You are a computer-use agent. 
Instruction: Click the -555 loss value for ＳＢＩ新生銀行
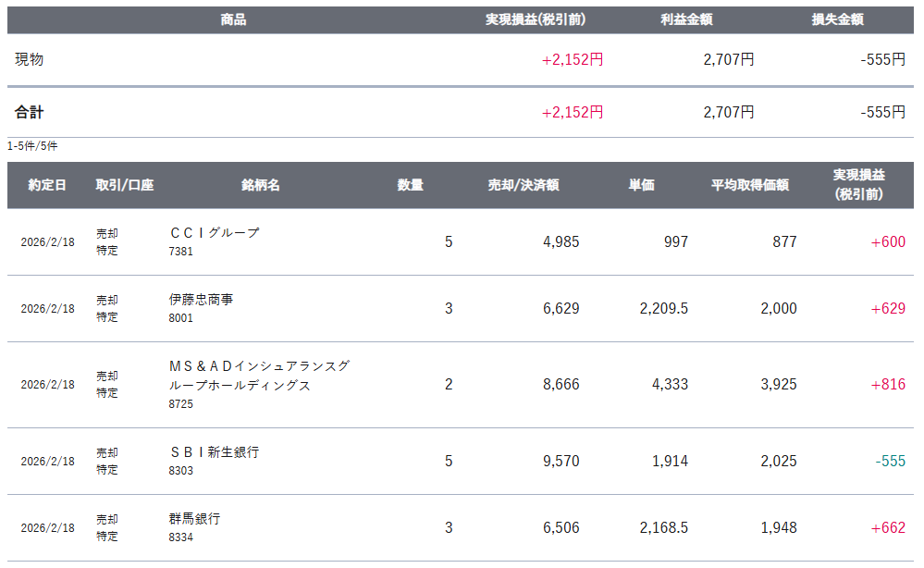(890, 461)
